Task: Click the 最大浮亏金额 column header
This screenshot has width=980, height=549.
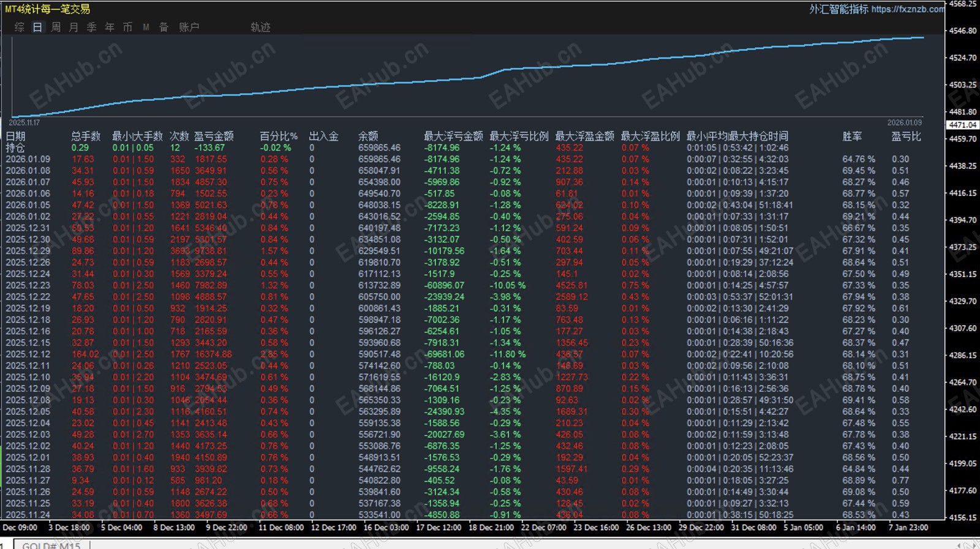Action: point(453,136)
